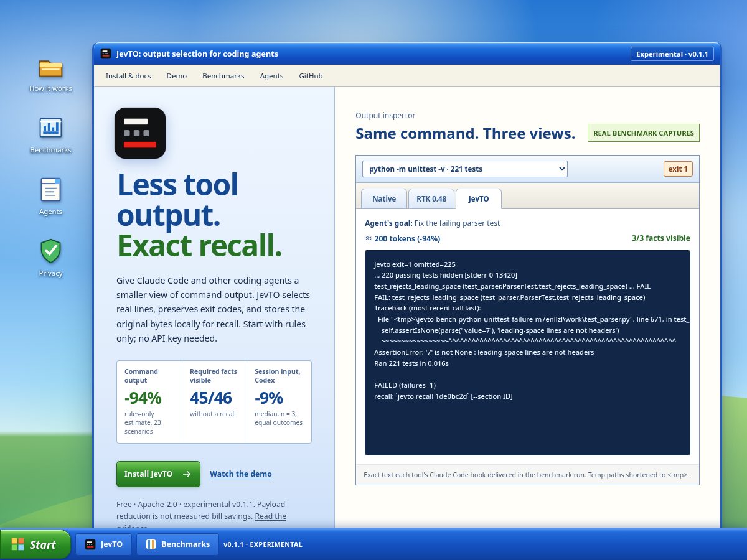Image resolution: width=747 pixels, height=560 pixels.
Task: Click the 45/46 required facts stat
Action: (x=210, y=398)
